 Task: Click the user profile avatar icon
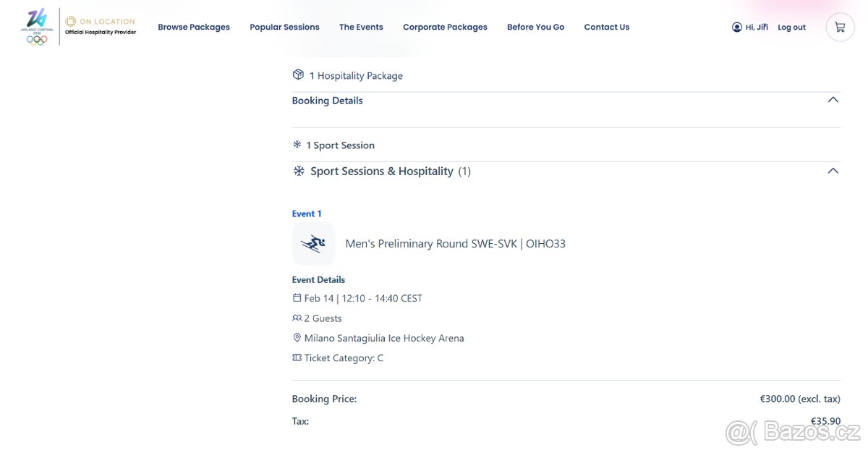click(x=736, y=27)
